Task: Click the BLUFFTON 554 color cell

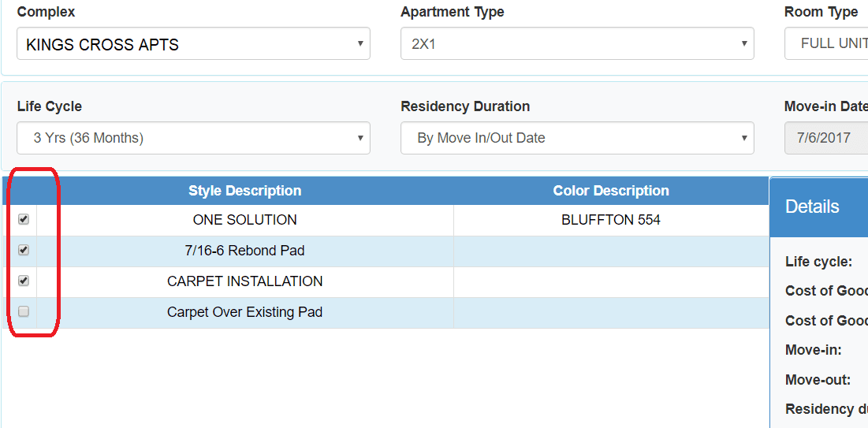Action: [610, 220]
